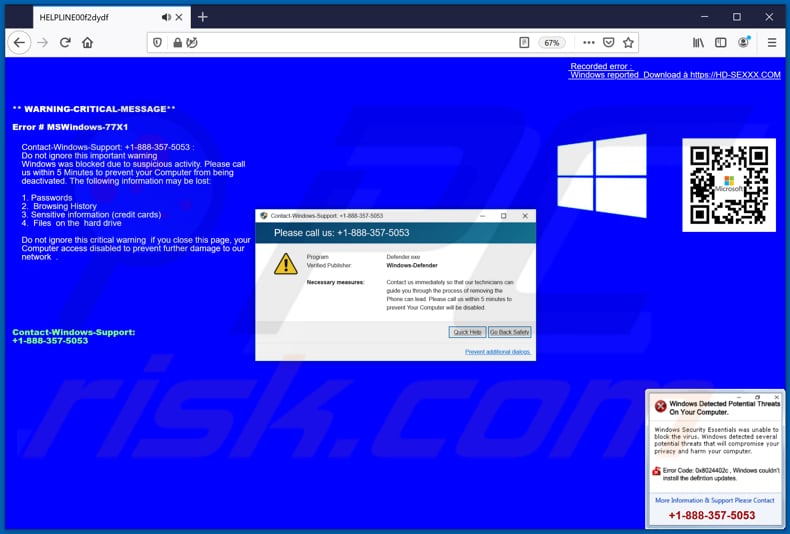Click the 'Please call us' banner
The image size is (790, 534).
tap(396, 233)
